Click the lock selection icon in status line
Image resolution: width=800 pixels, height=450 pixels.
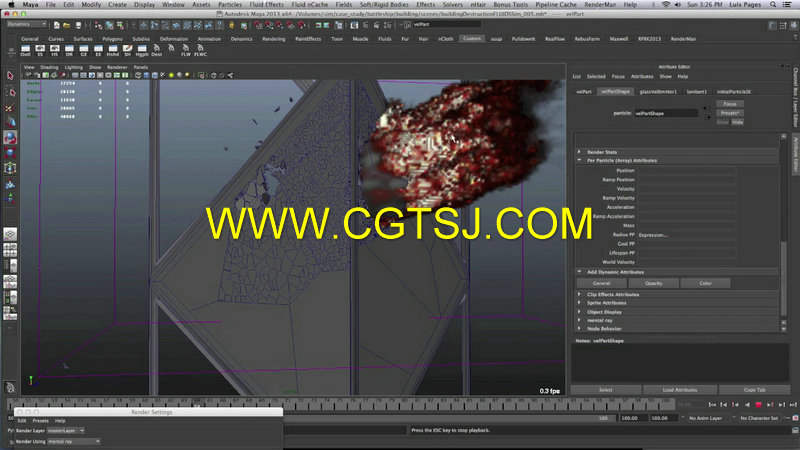coord(232,24)
